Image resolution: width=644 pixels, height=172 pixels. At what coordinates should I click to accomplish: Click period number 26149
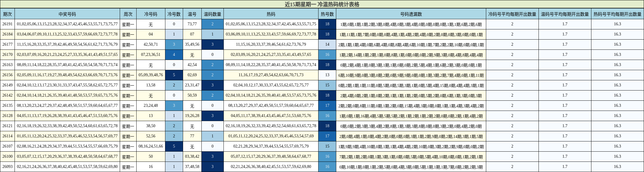pos(8,85)
